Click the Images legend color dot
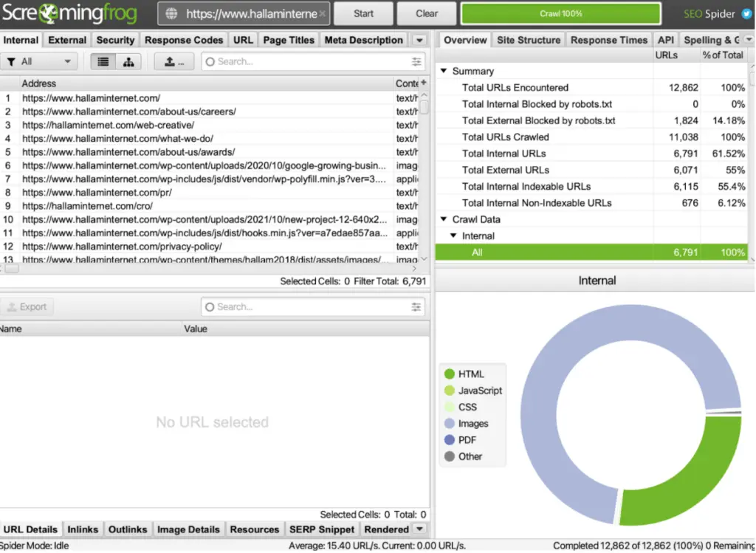The width and height of the screenshot is (756, 553). tap(450, 424)
